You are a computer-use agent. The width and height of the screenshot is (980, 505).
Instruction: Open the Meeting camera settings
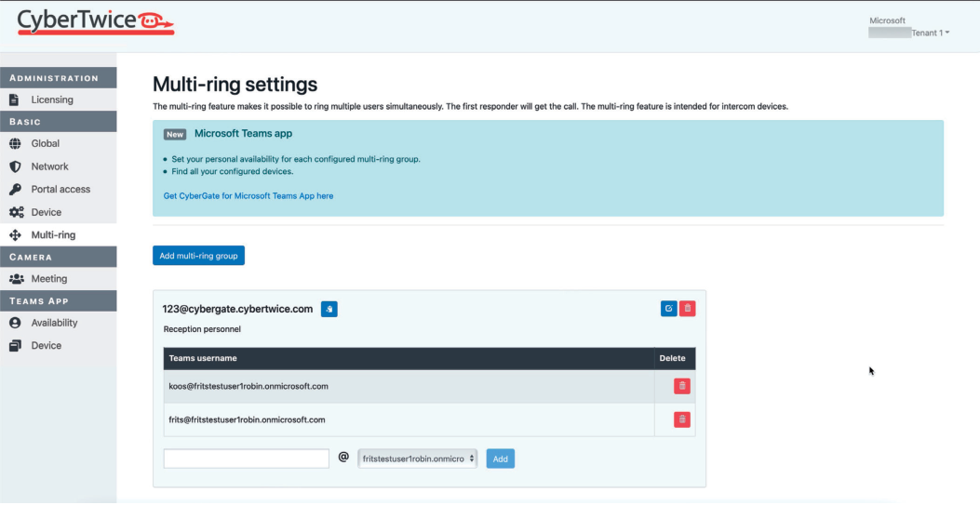point(49,279)
